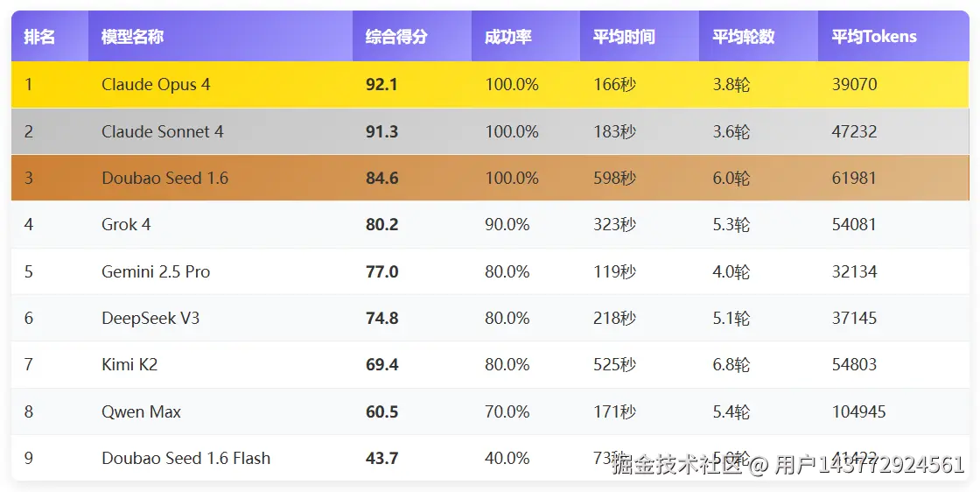This screenshot has width=980, height=492.
Task: Click the 80.0% success rate for Kimi K2
Action: [x=507, y=364]
